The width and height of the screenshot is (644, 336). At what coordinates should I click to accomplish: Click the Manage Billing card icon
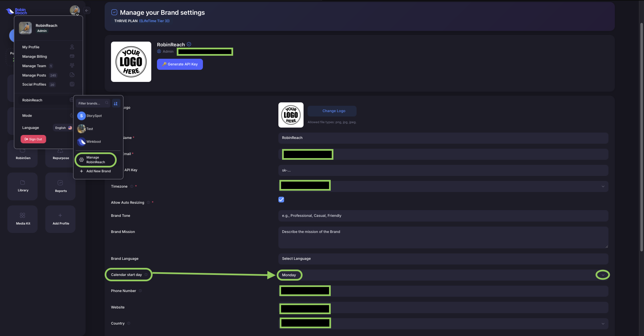[72, 56]
